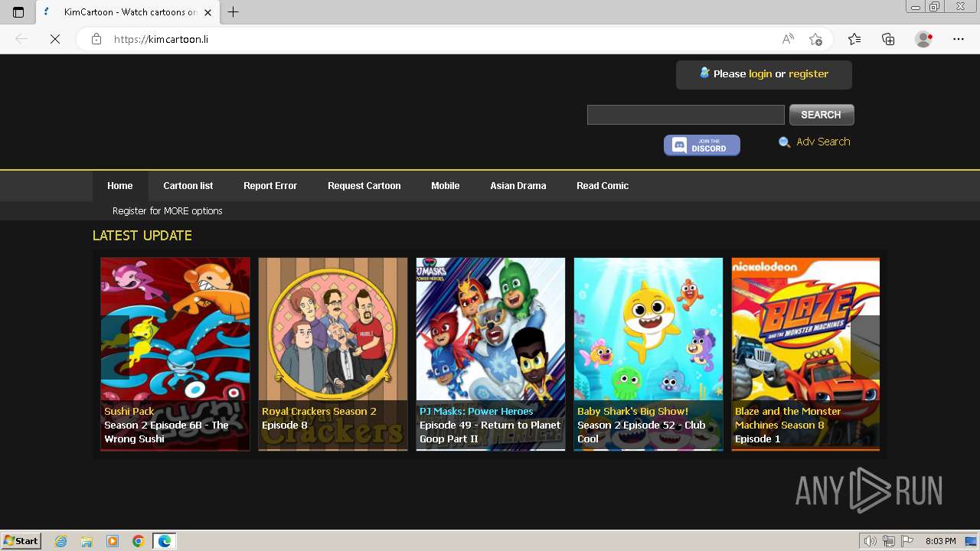Open volume control in system tray
The width and height of the screenshot is (980, 551).
click(871, 541)
